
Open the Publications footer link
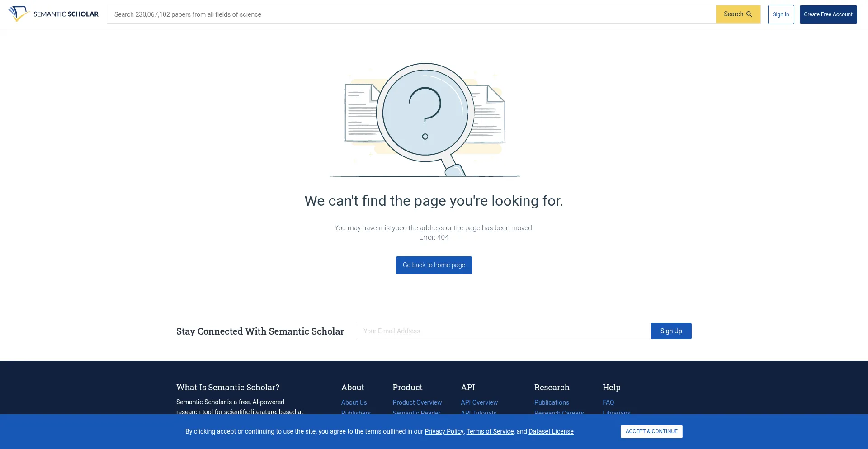tap(552, 402)
